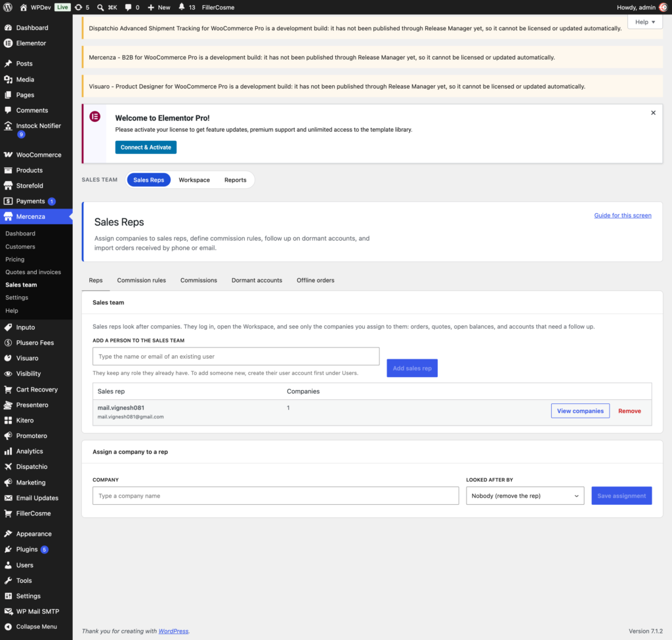Click the Tools wrench icon
The height and width of the screenshot is (640, 672).
tap(8, 580)
